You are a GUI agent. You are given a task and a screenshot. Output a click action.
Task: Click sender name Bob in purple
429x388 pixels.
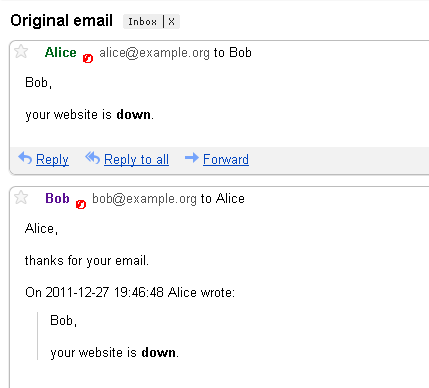[x=57, y=198]
